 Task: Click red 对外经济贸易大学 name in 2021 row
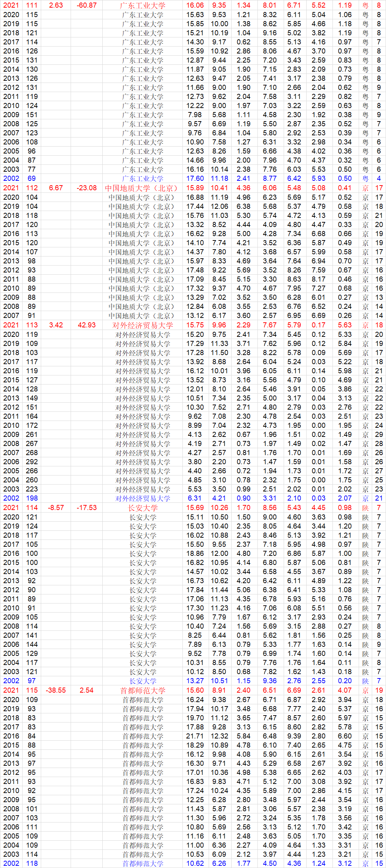coord(142,325)
